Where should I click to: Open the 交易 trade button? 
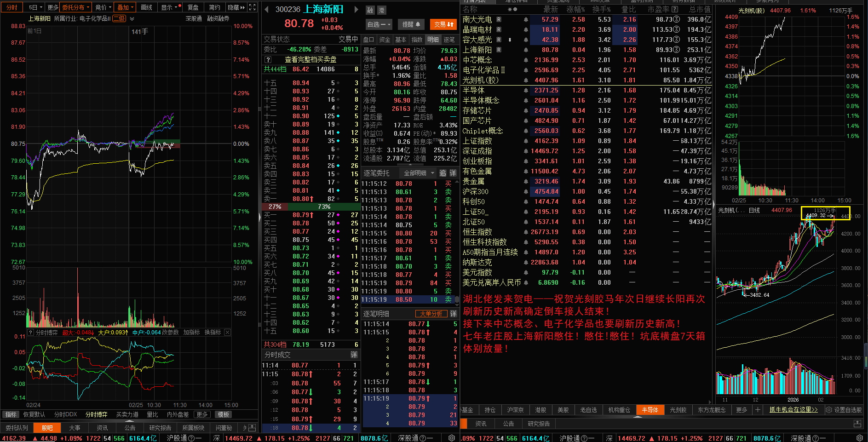click(443, 24)
